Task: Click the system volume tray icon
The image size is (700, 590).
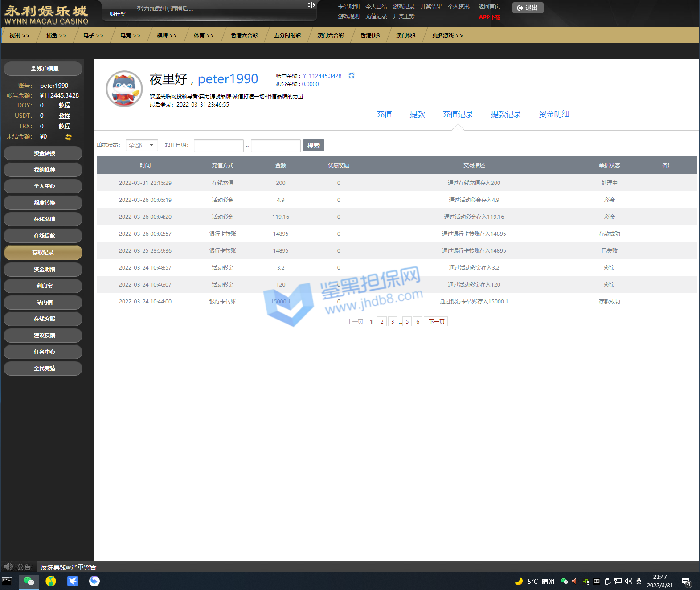Action: [x=628, y=581]
